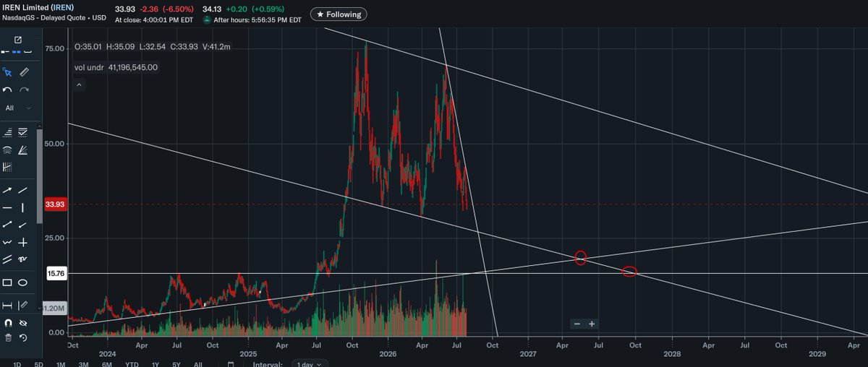The image size is (868, 367).
Task: Switch range to 5D
Action: (39, 364)
